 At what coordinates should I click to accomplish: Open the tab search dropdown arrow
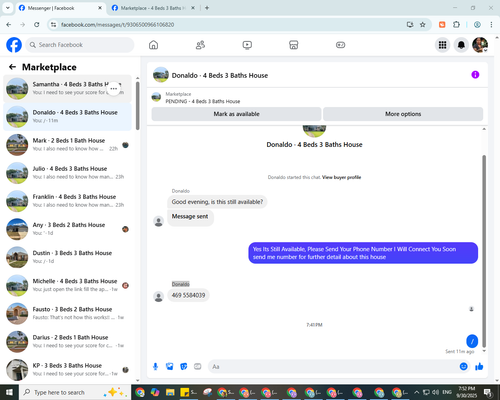(x=8, y=8)
